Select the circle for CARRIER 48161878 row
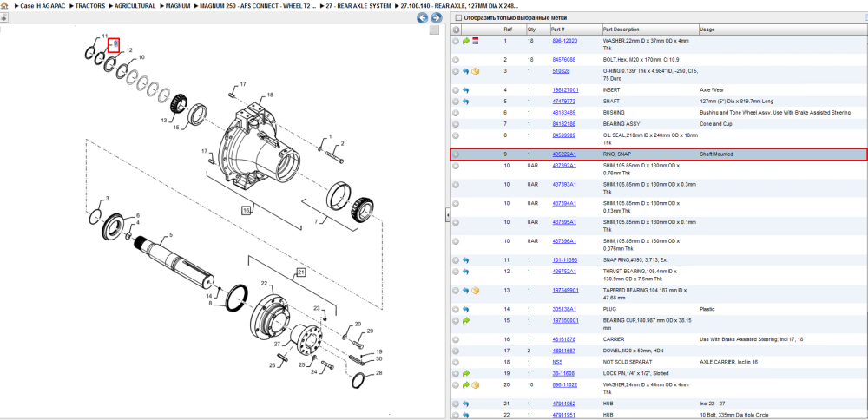 click(456, 339)
